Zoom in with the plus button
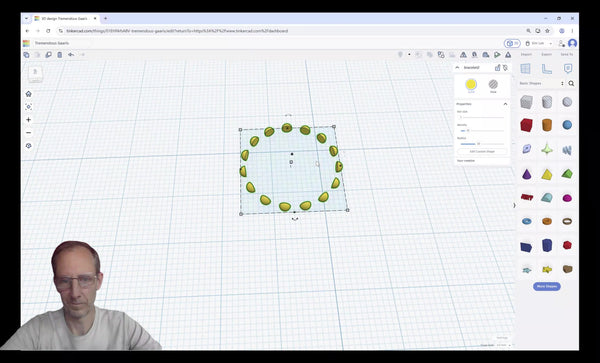Image resolution: width=600 pixels, height=363 pixels. [x=28, y=120]
